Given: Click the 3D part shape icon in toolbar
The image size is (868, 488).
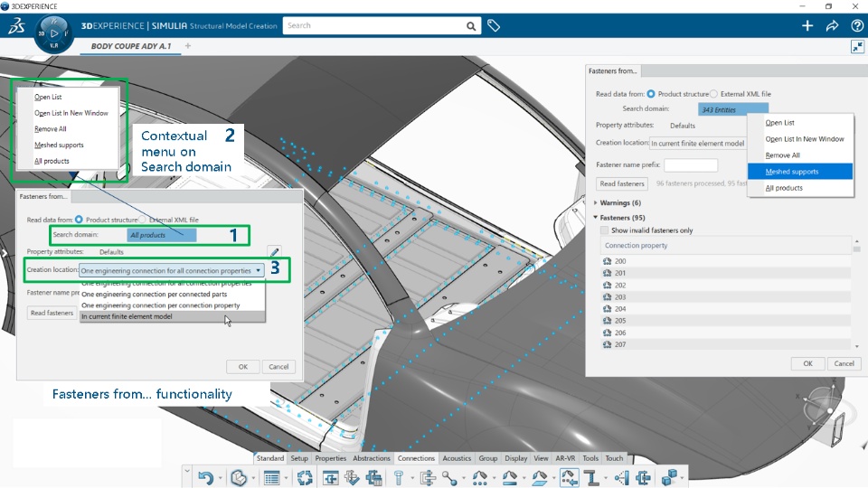Looking at the screenshot, I should click(239, 477).
